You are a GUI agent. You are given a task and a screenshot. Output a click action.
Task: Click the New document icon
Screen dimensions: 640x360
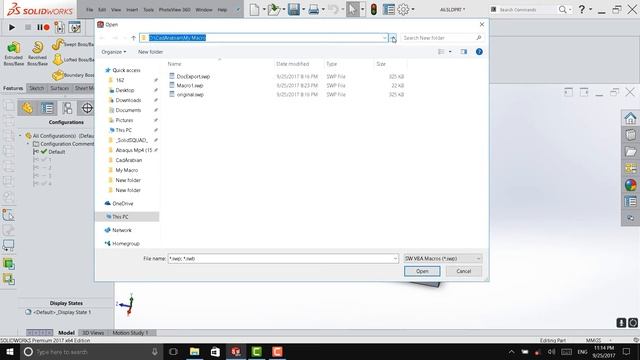pyautogui.click(x=254, y=9)
